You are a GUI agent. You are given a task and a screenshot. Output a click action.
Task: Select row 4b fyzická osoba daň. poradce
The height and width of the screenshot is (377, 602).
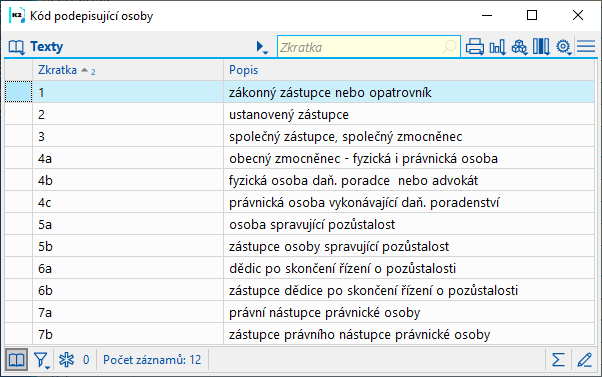pyautogui.click(x=299, y=180)
